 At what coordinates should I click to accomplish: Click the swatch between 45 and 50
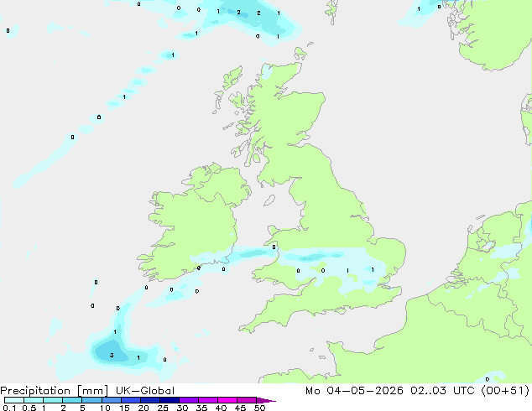[x=247, y=400]
